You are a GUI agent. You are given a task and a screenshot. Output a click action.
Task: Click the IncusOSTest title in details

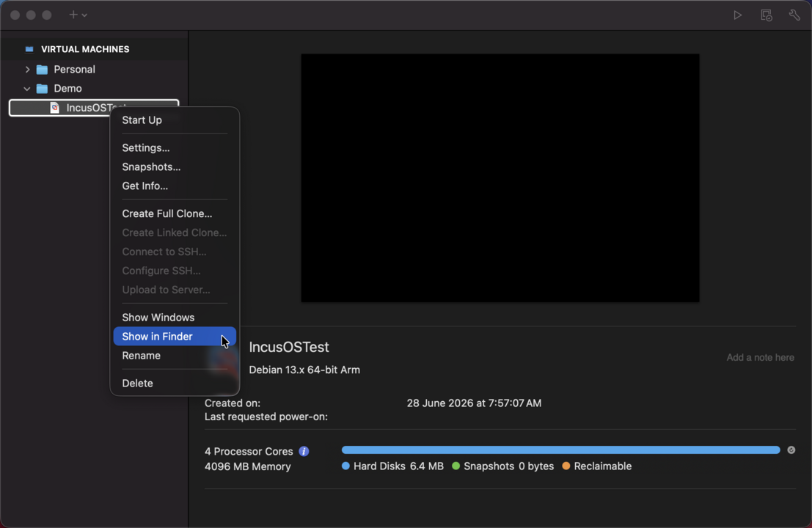coord(289,347)
